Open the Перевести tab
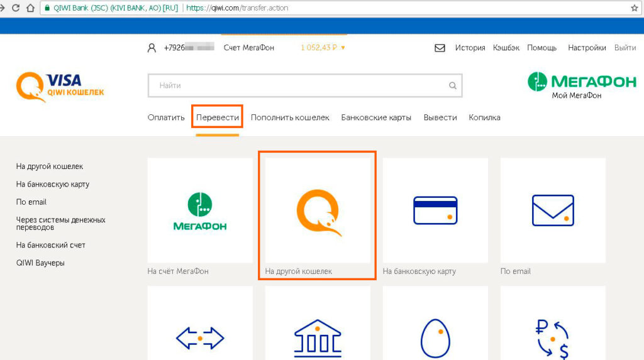 [x=217, y=117]
